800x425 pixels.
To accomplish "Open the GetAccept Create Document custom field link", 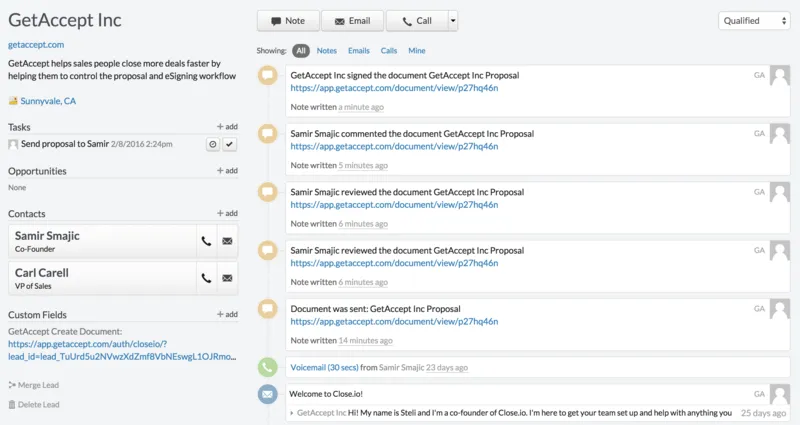I will pos(122,350).
